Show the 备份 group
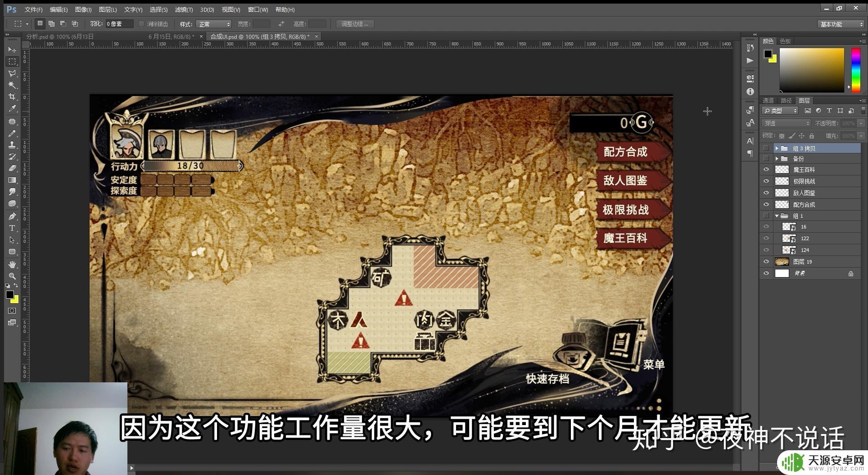Viewport: 868px width, 475px height. click(x=766, y=159)
